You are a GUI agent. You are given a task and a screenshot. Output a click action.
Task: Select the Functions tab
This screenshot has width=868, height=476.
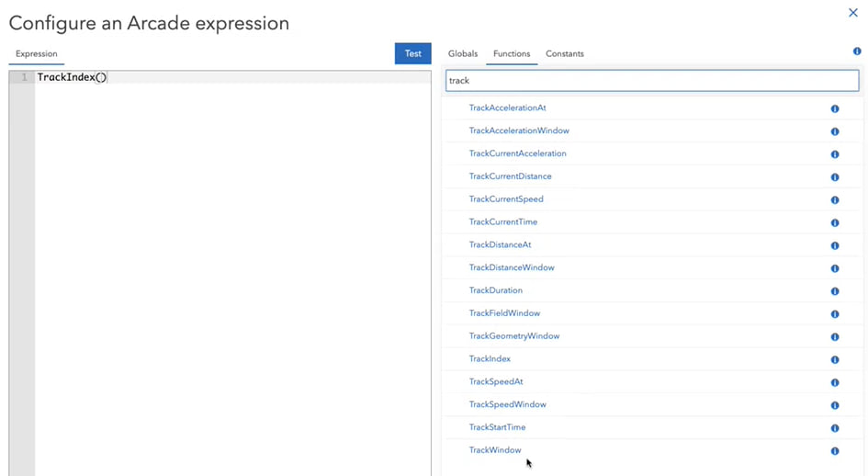[512, 54]
